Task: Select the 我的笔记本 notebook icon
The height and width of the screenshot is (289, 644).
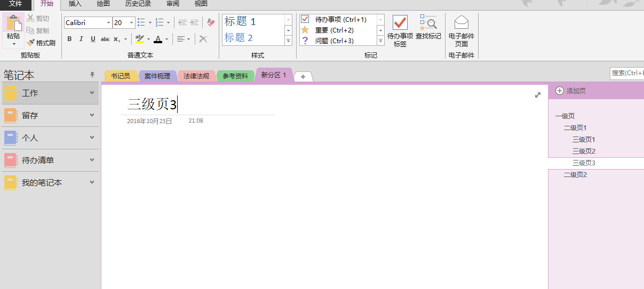Action: 11,182
